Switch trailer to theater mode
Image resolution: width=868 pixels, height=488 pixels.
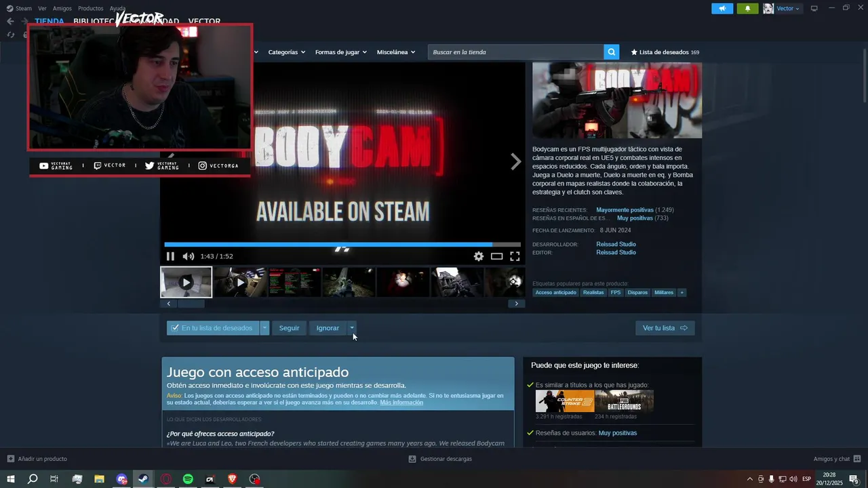pyautogui.click(x=496, y=256)
